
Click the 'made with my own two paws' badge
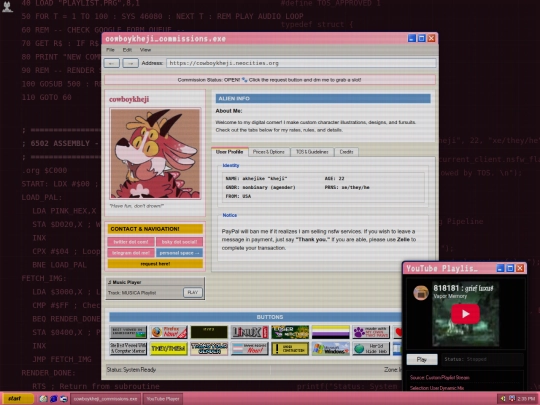coord(371,332)
